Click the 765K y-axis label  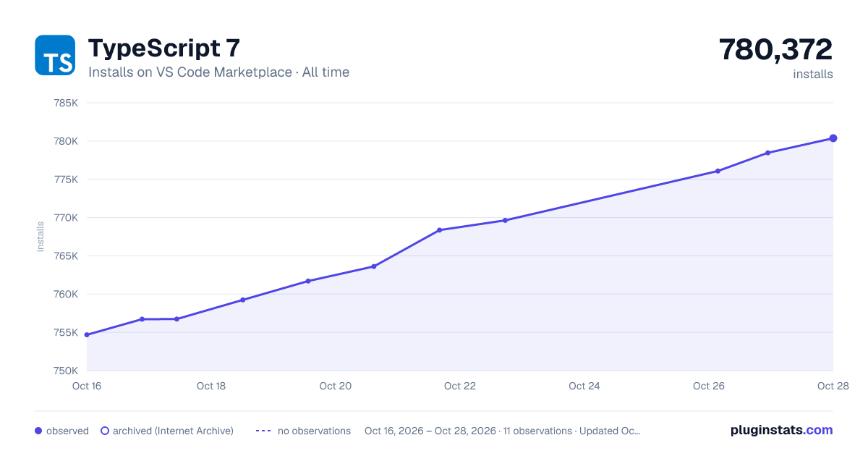tap(66, 256)
